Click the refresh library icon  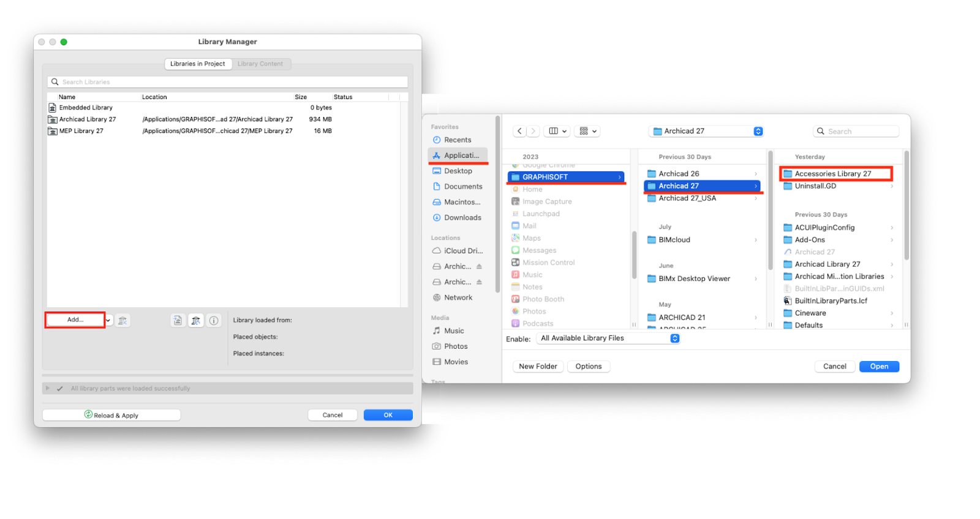196,320
